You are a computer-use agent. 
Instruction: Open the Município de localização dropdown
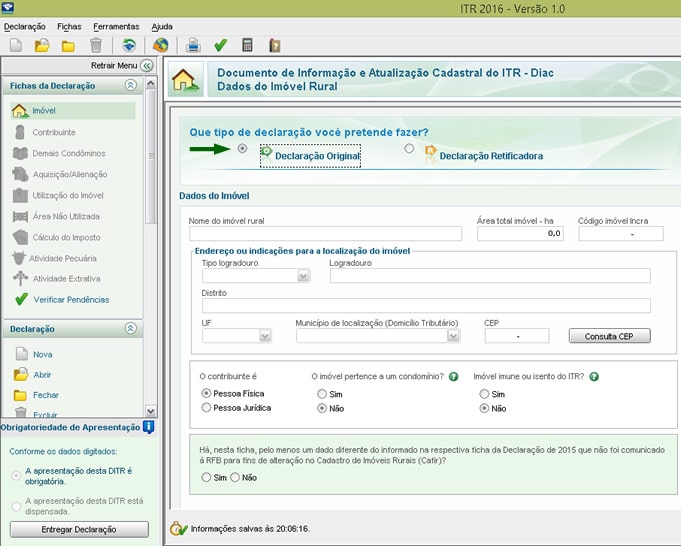click(x=453, y=336)
